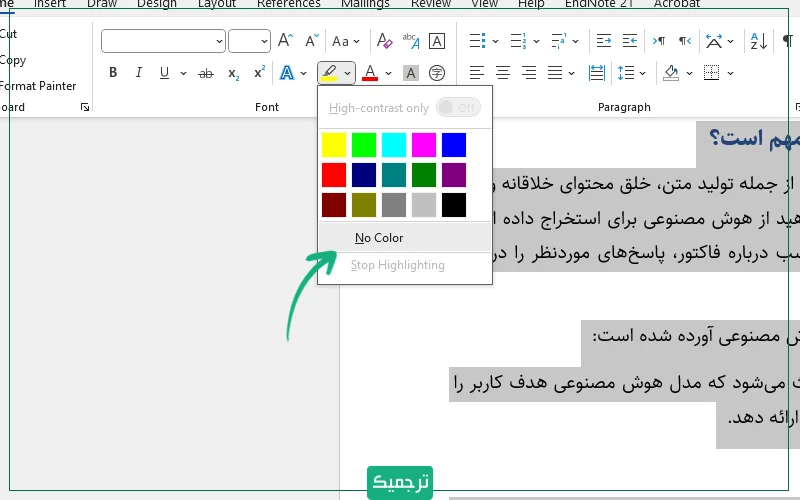Open the Layout ribbon tab
The image size is (800, 500).
pos(217,4)
